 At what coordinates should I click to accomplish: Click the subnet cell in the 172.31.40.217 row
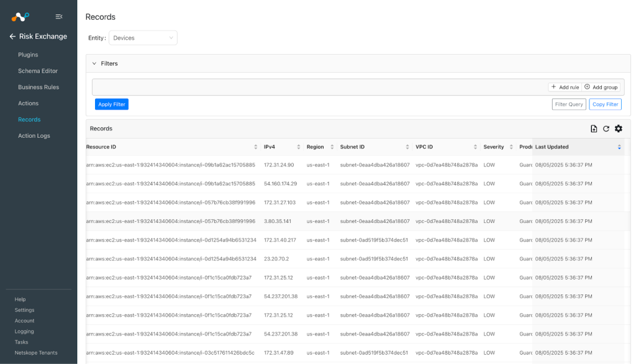click(x=374, y=240)
